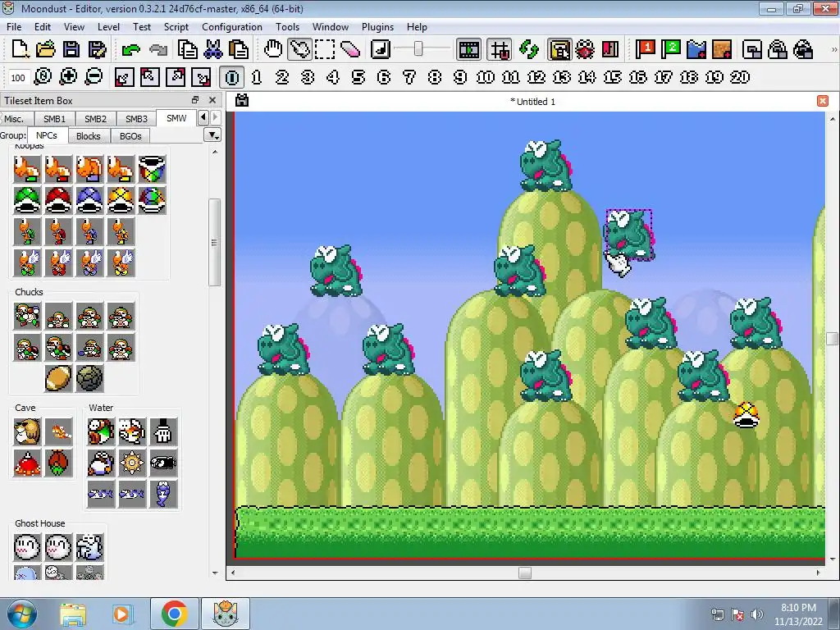Viewport: 840px width, 630px height.
Task: Select the NPCs group tab
Action: click(47, 135)
